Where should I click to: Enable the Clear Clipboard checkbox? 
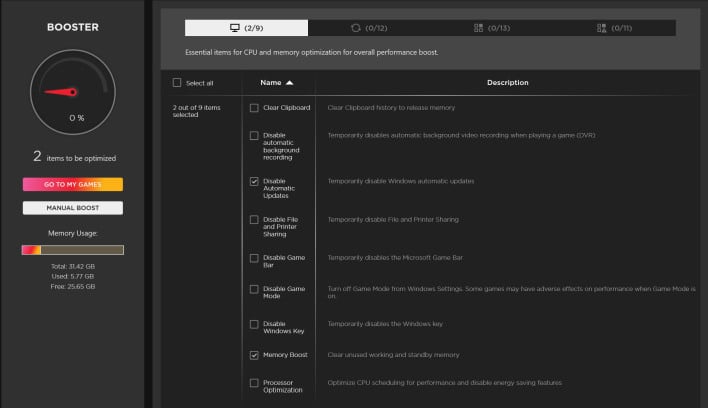[254, 108]
